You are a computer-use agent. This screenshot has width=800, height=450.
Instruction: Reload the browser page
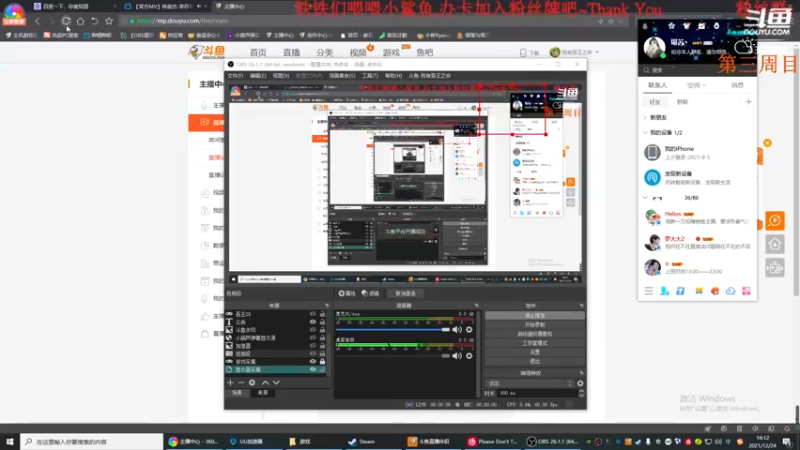(x=66, y=21)
